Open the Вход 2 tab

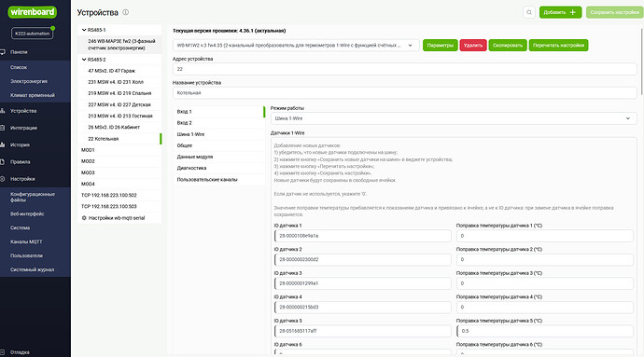coord(219,123)
